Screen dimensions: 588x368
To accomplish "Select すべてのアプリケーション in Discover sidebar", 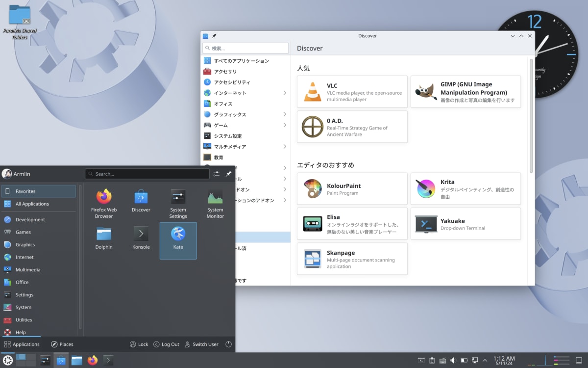I will (x=246, y=61).
